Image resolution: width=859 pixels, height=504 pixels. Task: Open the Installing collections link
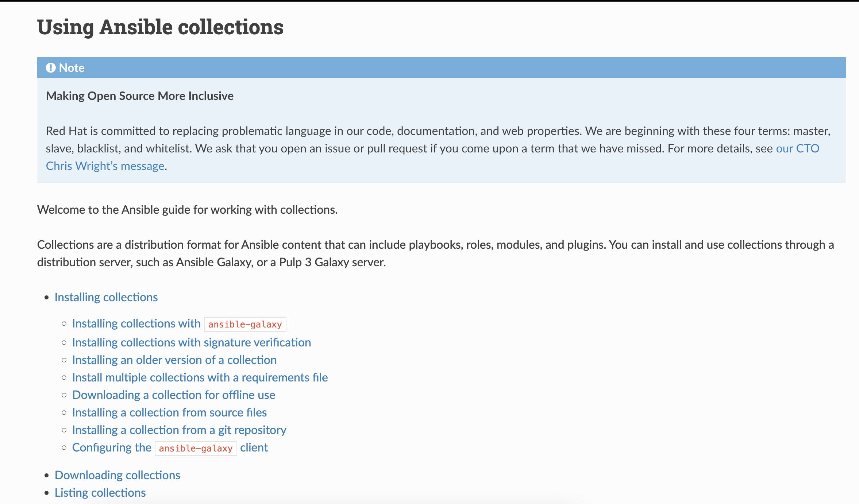106,297
